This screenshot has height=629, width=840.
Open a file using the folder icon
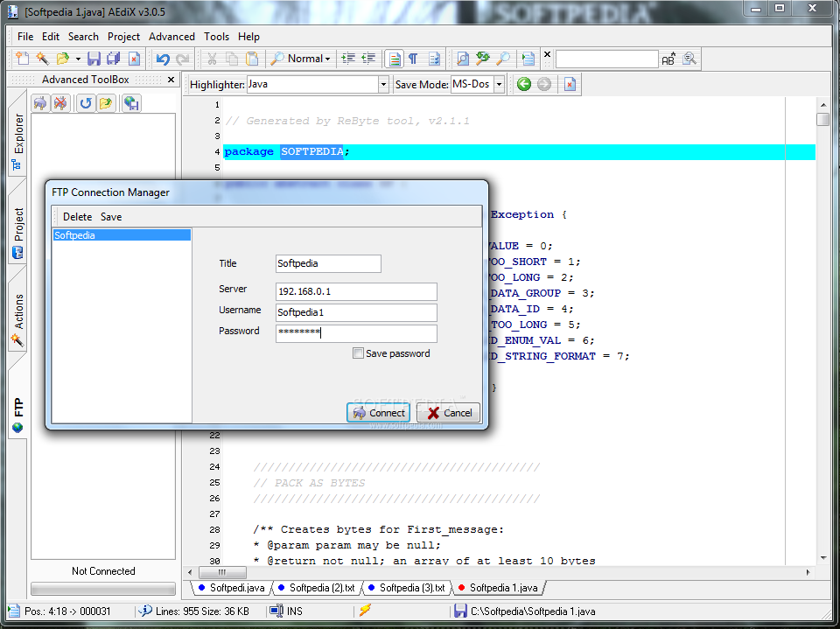coord(63,59)
